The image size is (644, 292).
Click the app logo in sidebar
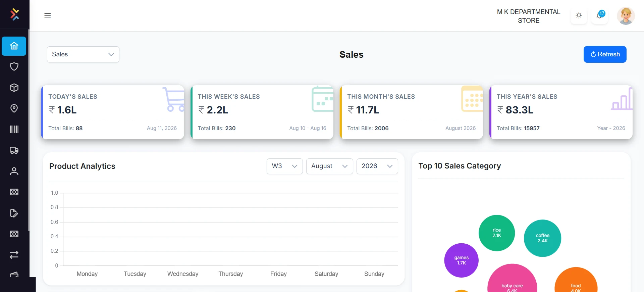[14, 14]
